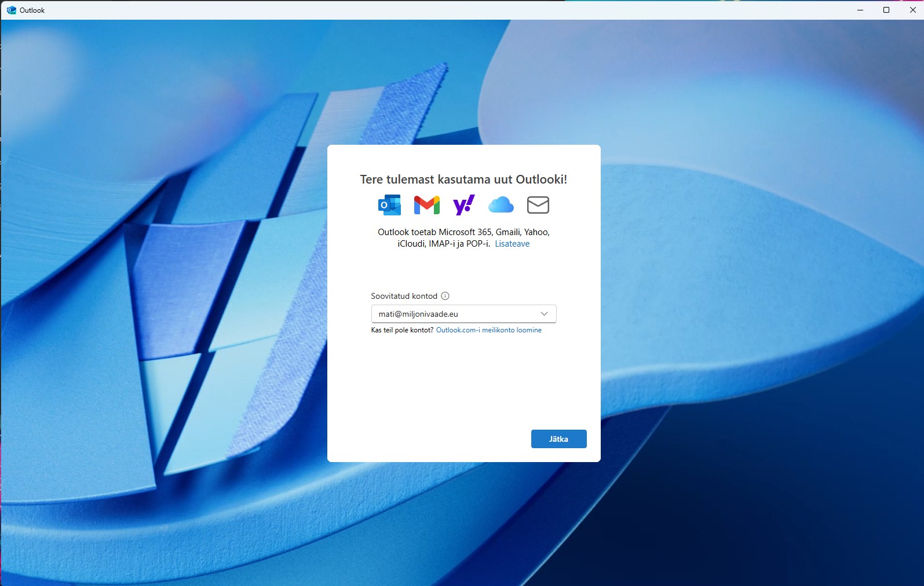
Task: Expand the account dropdown chevron
Action: coord(544,314)
